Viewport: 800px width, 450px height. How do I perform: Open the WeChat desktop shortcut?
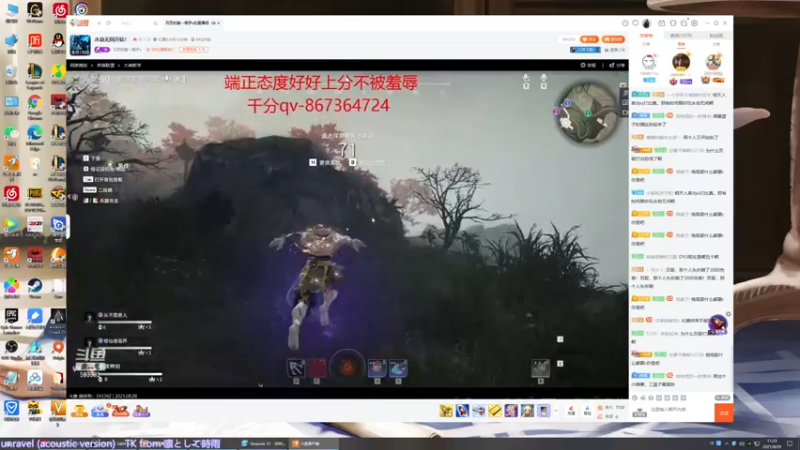click(x=11, y=136)
